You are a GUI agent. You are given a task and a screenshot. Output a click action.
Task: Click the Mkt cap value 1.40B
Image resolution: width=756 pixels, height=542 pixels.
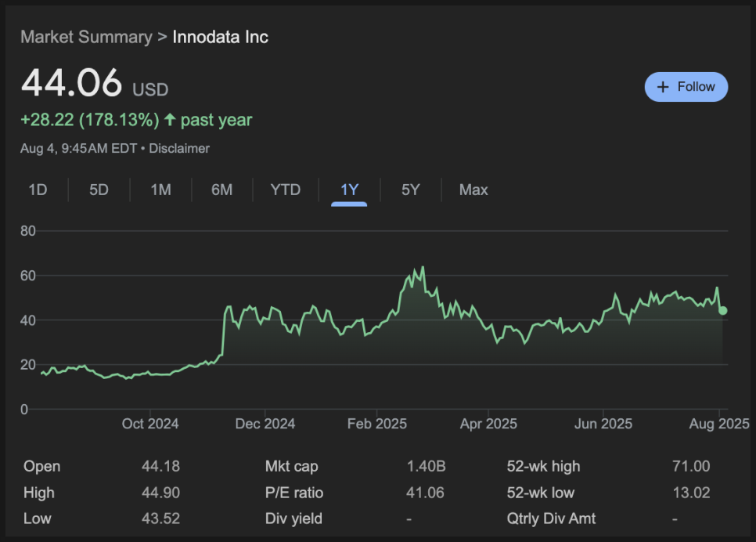click(x=426, y=466)
